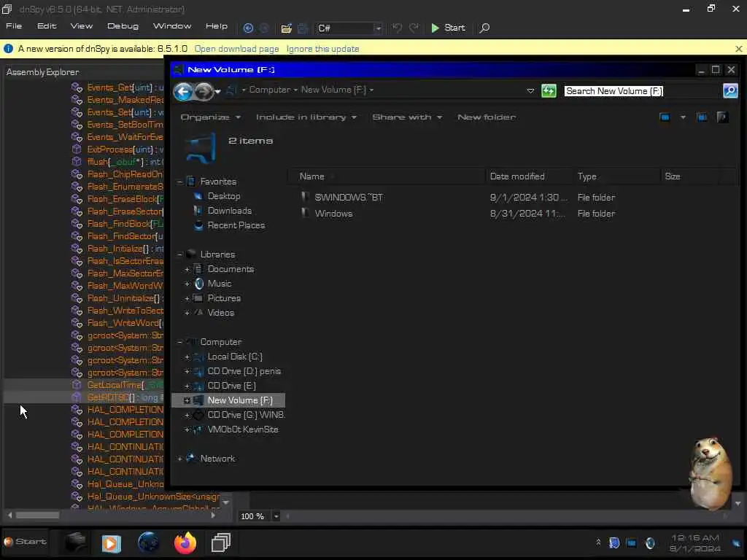This screenshot has height=560, width=747.
Task: Select CD Drive (E:) in navigation pane
Action: pos(231,386)
